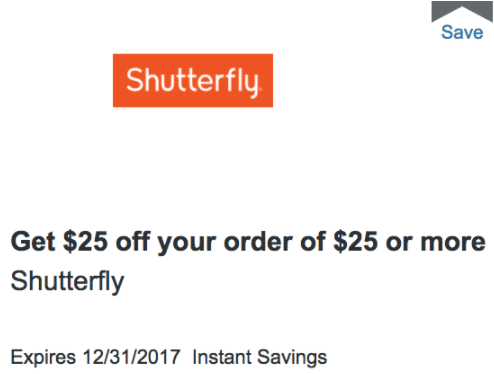This screenshot has width=494, height=374.
Task: Click the word Instant in the offer type
Action: tap(222, 357)
